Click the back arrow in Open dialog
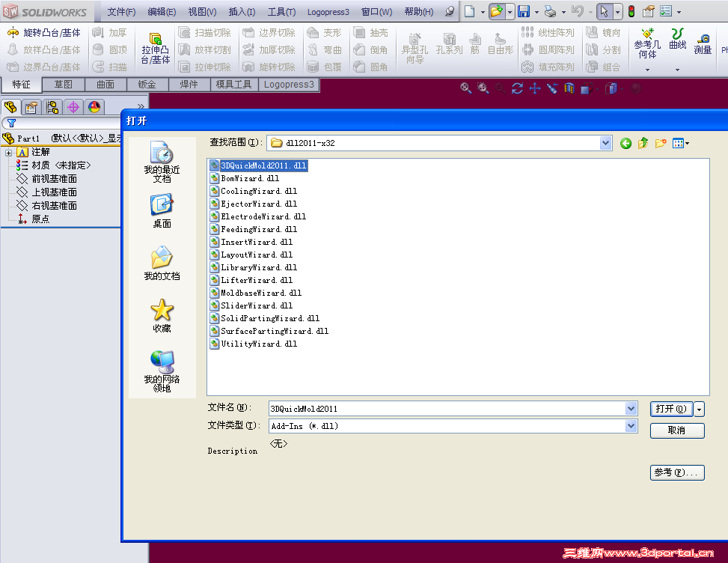The height and width of the screenshot is (563, 728). tap(625, 143)
